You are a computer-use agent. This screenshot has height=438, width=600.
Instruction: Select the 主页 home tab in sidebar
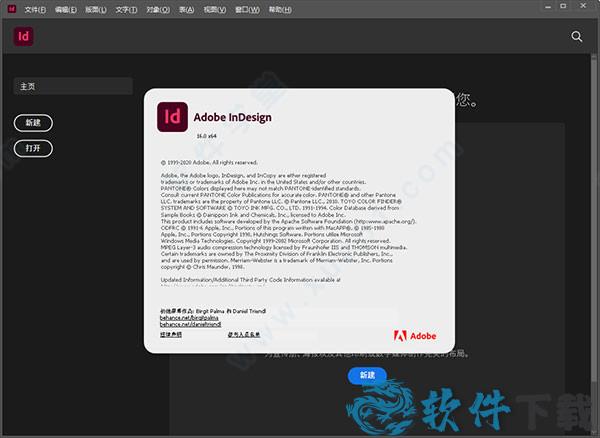pyautogui.click(x=73, y=86)
